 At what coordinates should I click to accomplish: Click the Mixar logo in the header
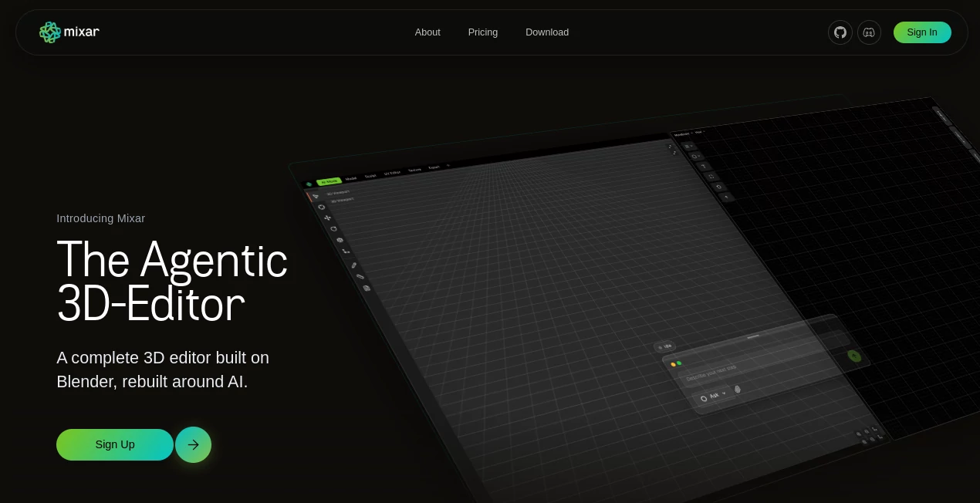click(69, 32)
